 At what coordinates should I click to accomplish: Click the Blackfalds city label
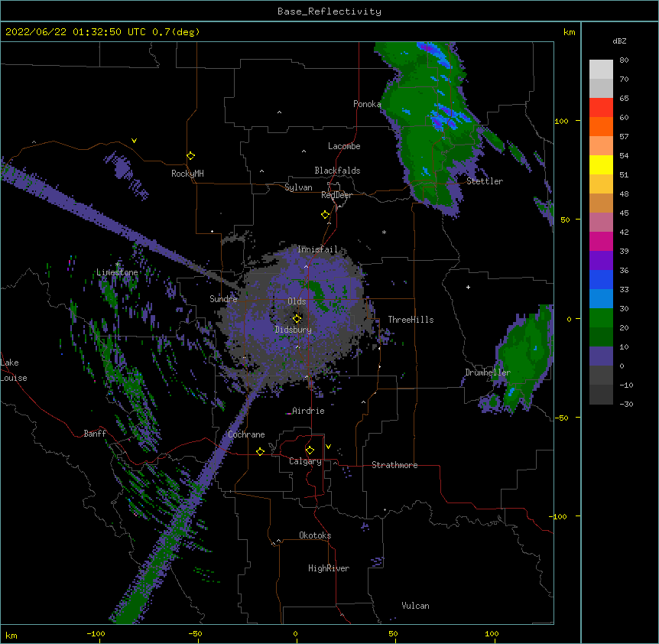pos(337,171)
